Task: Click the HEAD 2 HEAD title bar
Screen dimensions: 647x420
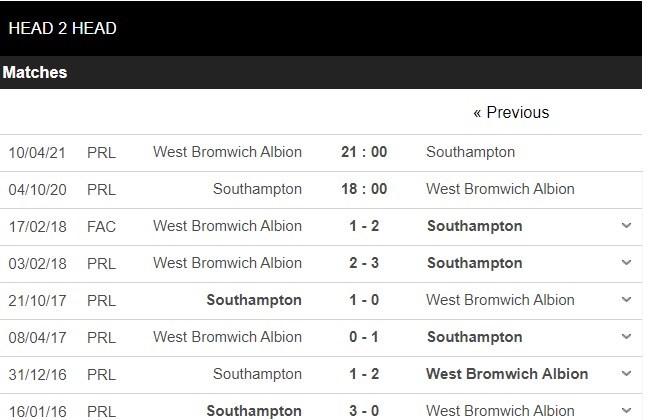Action: point(62,28)
